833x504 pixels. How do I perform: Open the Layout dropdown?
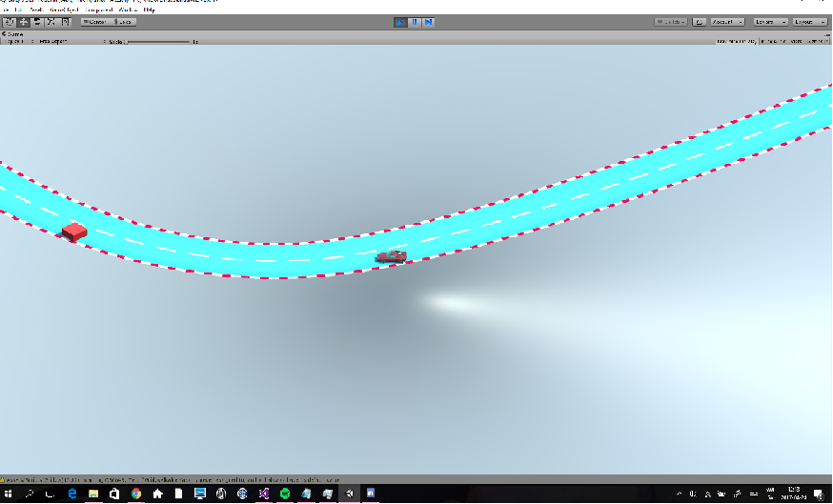coord(810,21)
